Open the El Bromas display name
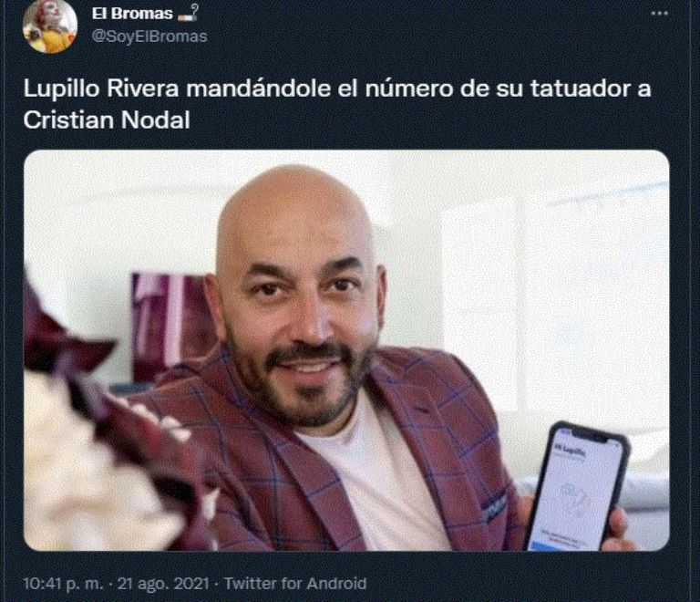The image size is (700, 602). click(132, 14)
